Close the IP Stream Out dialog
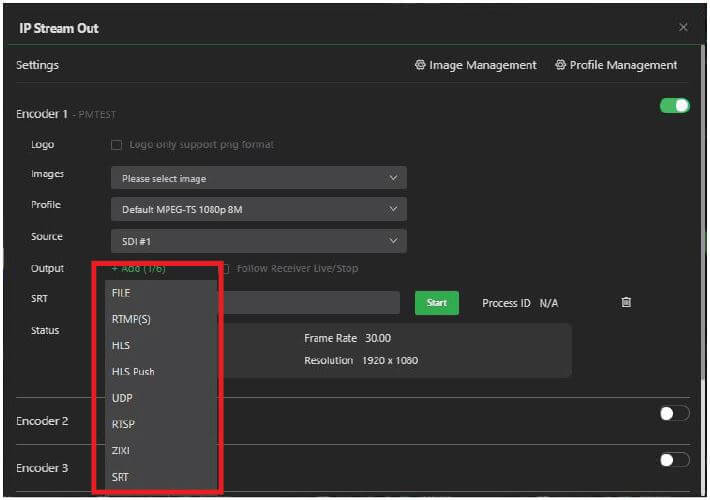Screen dimensions: 710x500 (683, 28)
